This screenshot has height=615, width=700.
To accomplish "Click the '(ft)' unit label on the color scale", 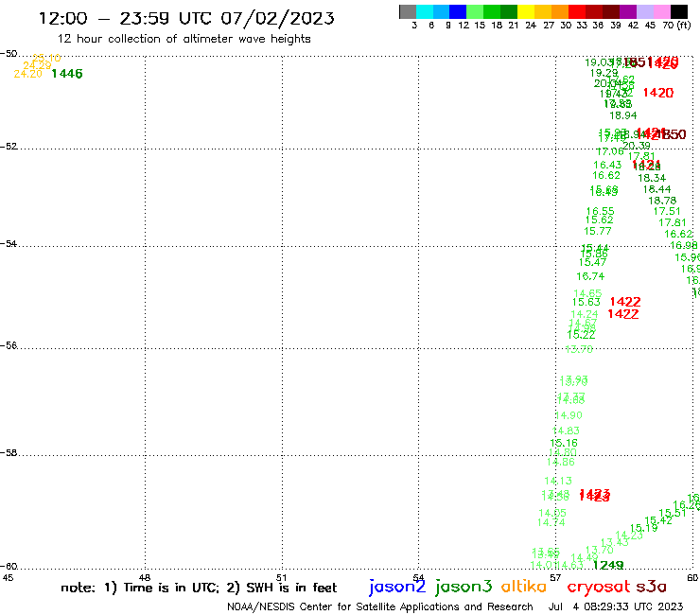I will tap(684, 25).
